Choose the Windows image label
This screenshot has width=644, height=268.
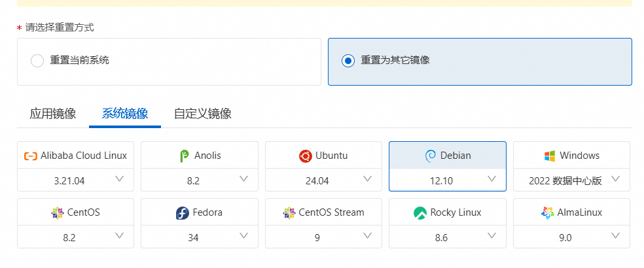579,156
